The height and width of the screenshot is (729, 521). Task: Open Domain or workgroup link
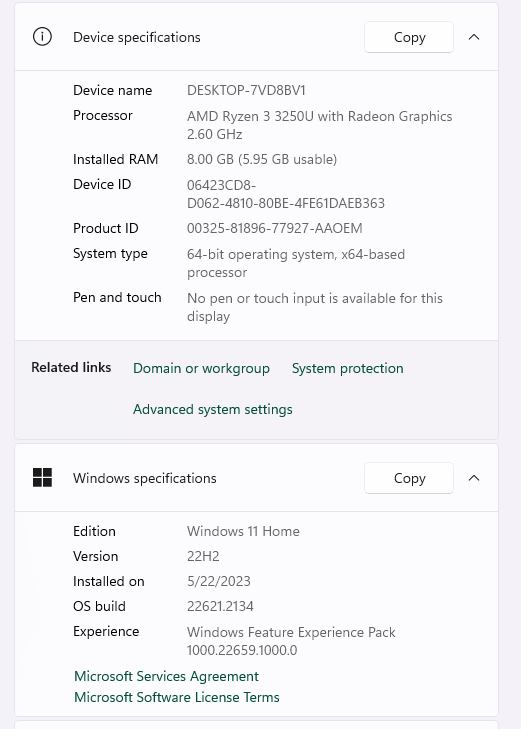[201, 368]
